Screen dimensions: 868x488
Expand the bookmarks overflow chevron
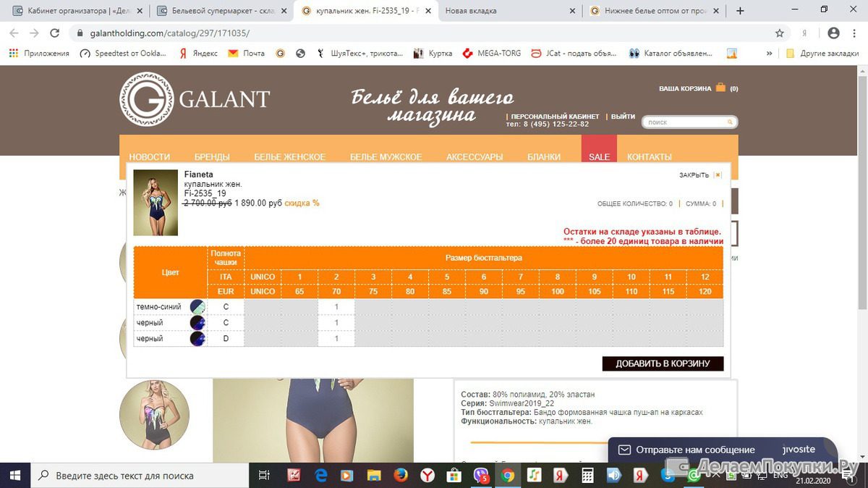coord(769,54)
